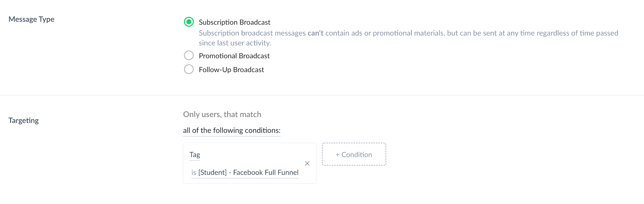Click the Targeting section heading
Viewport: 644px width, 204px height.
point(23,120)
